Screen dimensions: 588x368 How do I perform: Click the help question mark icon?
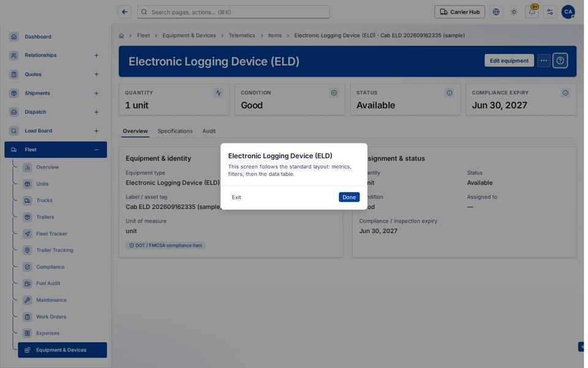click(560, 61)
